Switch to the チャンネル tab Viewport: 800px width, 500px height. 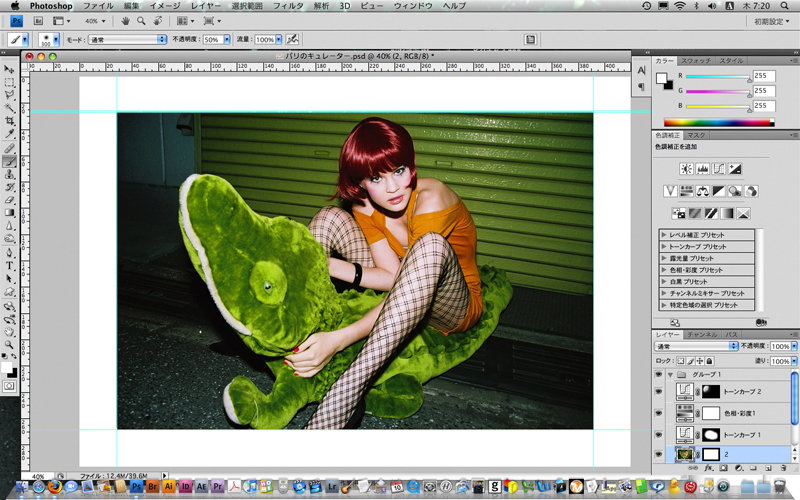(702, 335)
